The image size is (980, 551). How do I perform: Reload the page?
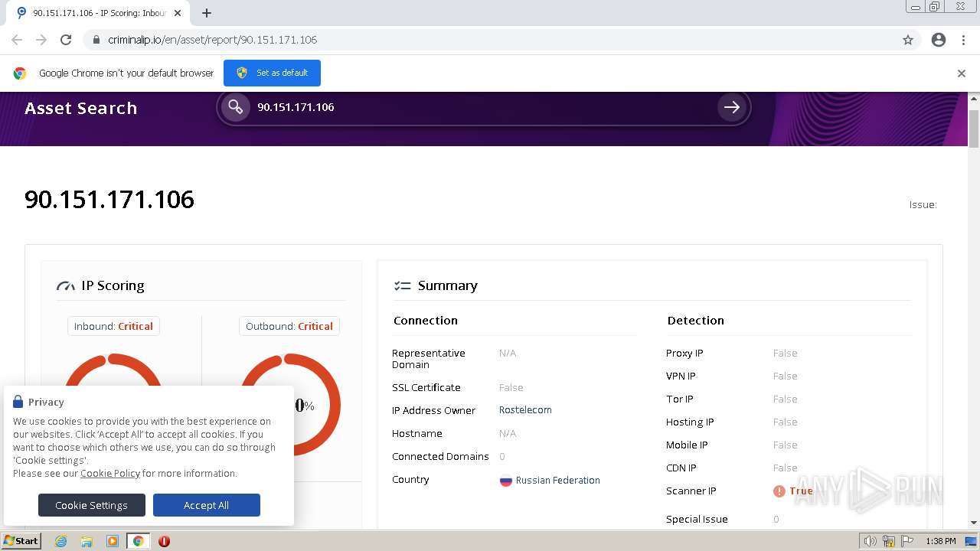tap(66, 40)
